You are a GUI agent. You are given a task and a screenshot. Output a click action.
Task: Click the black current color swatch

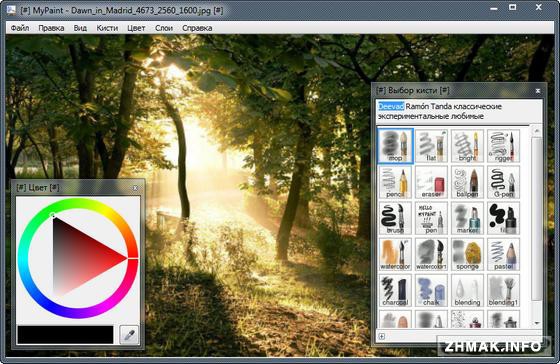[65, 335]
